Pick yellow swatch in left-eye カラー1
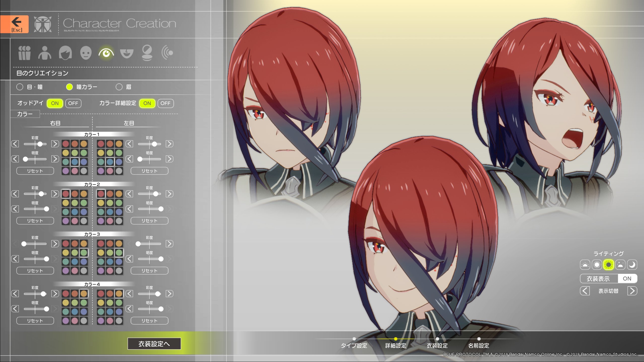This screenshot has width=644, height=362. point(101,153)
